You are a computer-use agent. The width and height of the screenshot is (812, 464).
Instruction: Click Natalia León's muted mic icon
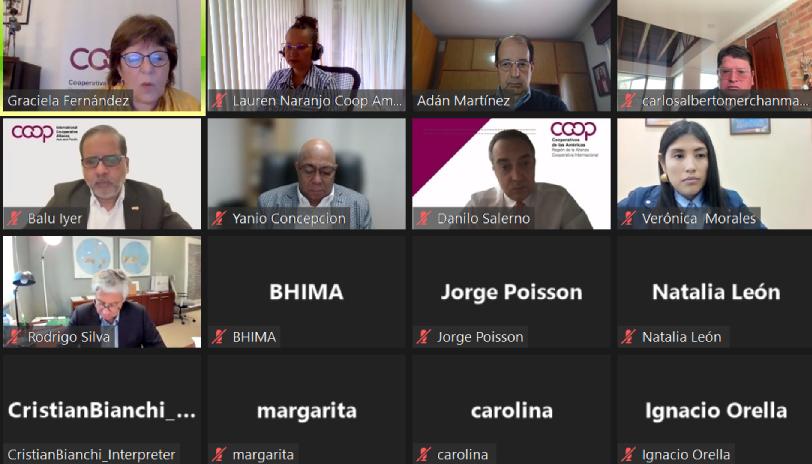pyautogui.click(x=629, y=337)
